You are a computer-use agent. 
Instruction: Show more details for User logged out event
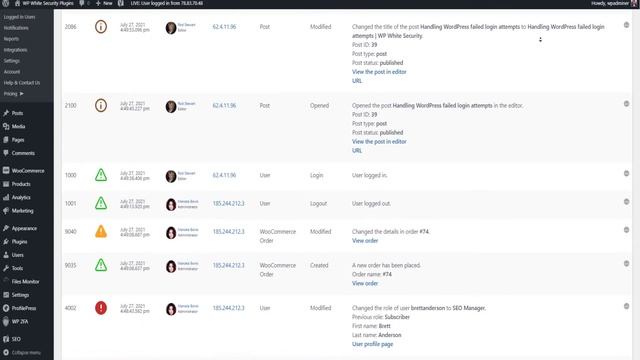626,202
